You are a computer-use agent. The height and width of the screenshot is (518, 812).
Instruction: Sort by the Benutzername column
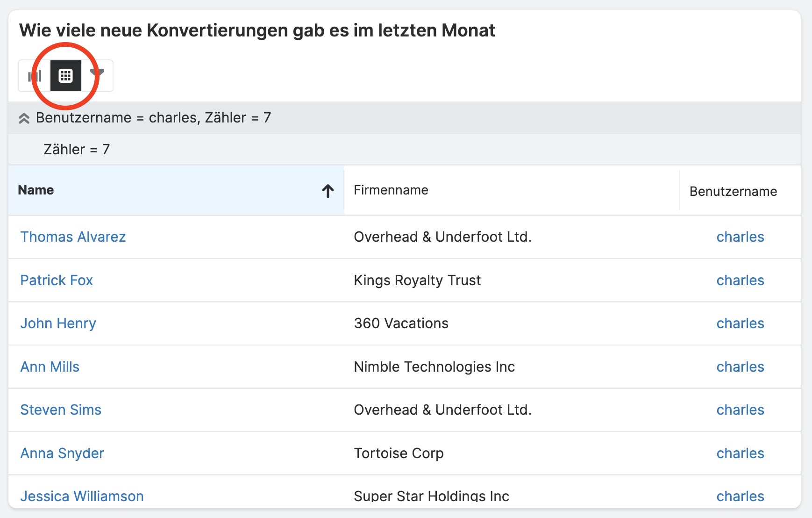click(733, 192)
